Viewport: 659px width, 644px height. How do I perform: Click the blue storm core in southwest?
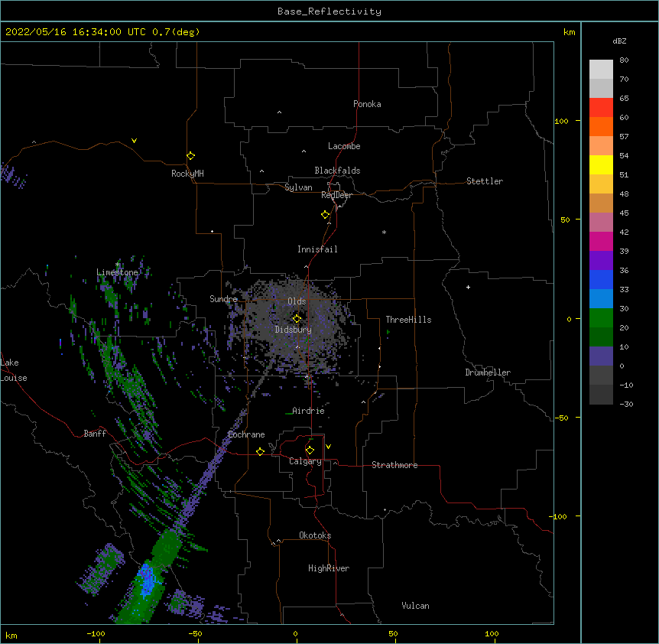coord(147,581)
